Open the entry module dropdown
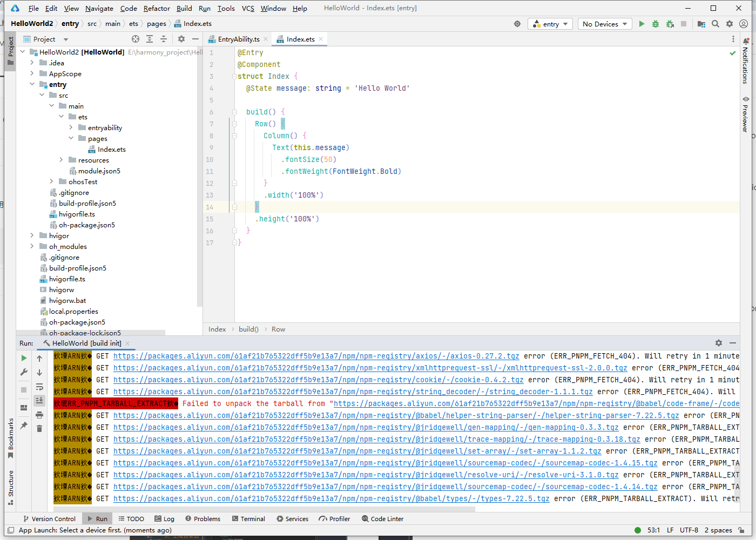 point(550,24)
